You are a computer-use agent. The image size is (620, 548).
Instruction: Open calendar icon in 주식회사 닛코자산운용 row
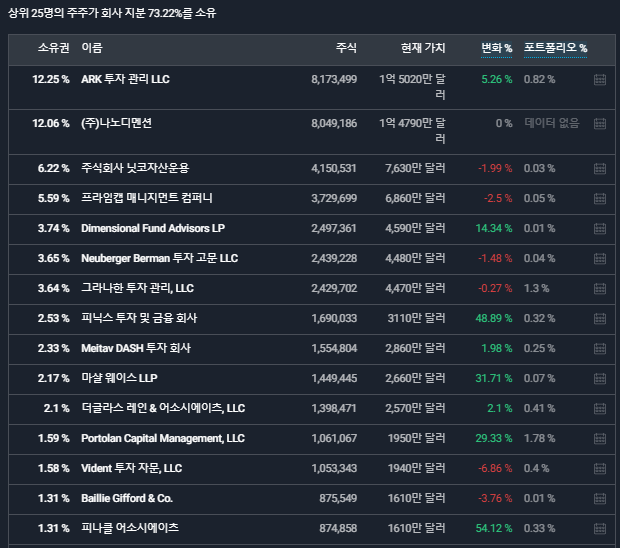point(600,168)
